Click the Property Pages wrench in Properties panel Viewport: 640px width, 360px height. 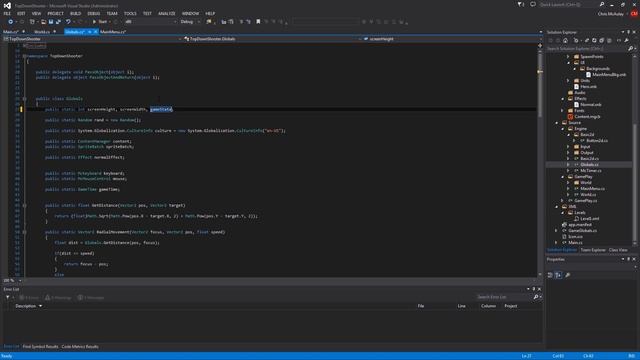click(x=567, y=275)
